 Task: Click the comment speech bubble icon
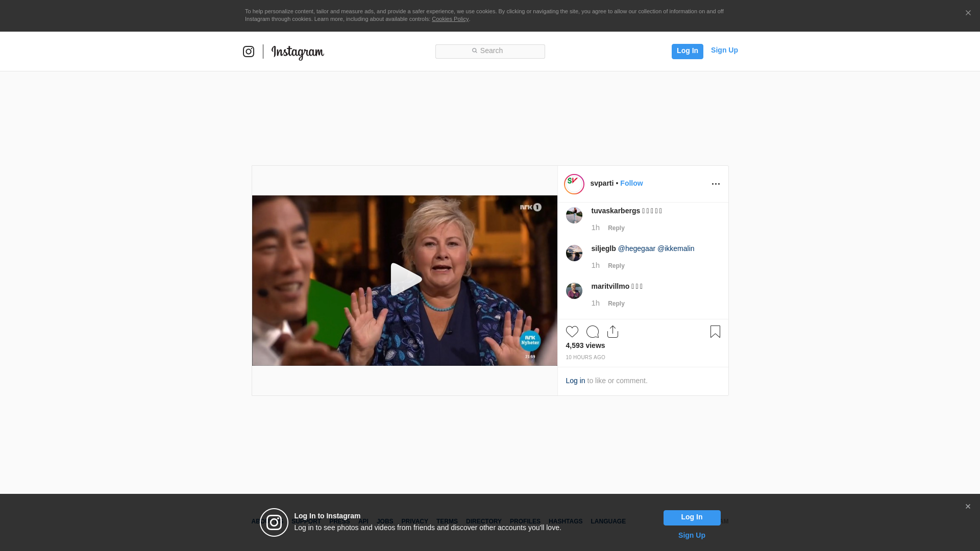pos(593,332)
